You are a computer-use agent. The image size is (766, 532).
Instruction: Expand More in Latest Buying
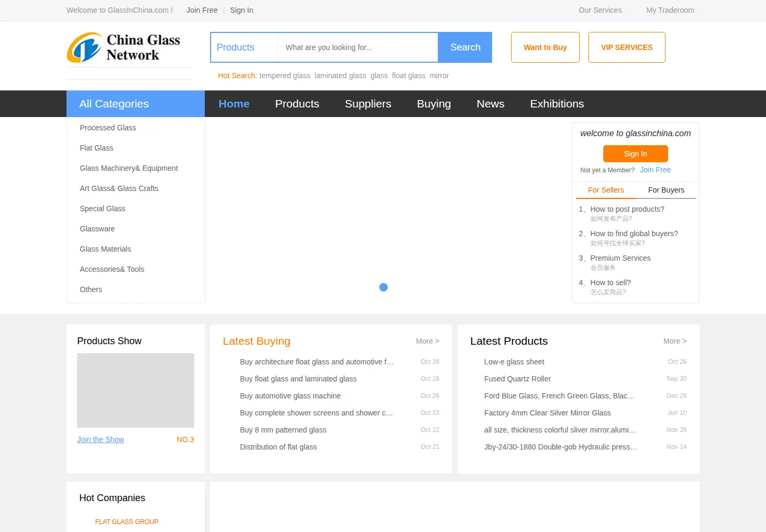(428, 341)
